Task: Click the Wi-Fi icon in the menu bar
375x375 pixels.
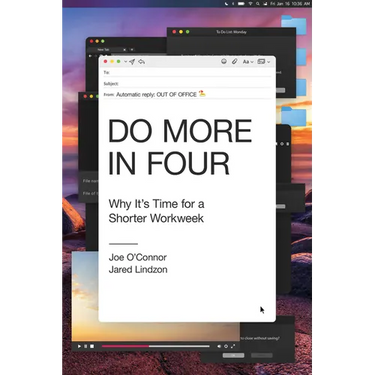Action: [x=250, y=4]
